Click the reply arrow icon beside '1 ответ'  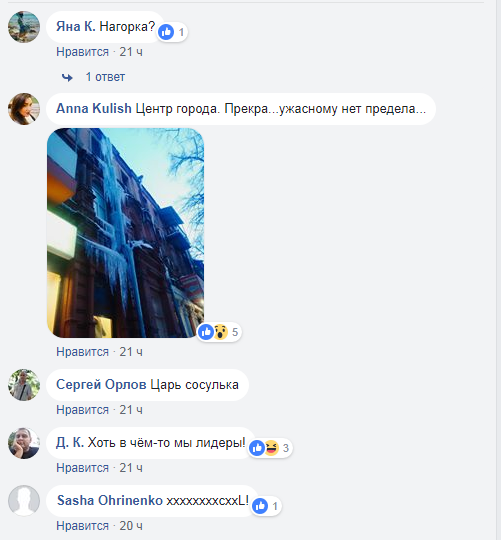click(67, 77)
